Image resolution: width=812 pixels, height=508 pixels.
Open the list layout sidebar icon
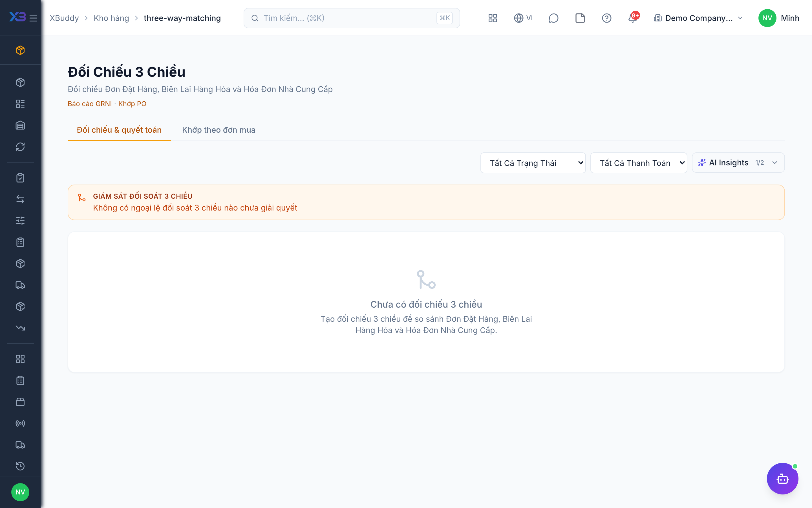coord(20,104)
